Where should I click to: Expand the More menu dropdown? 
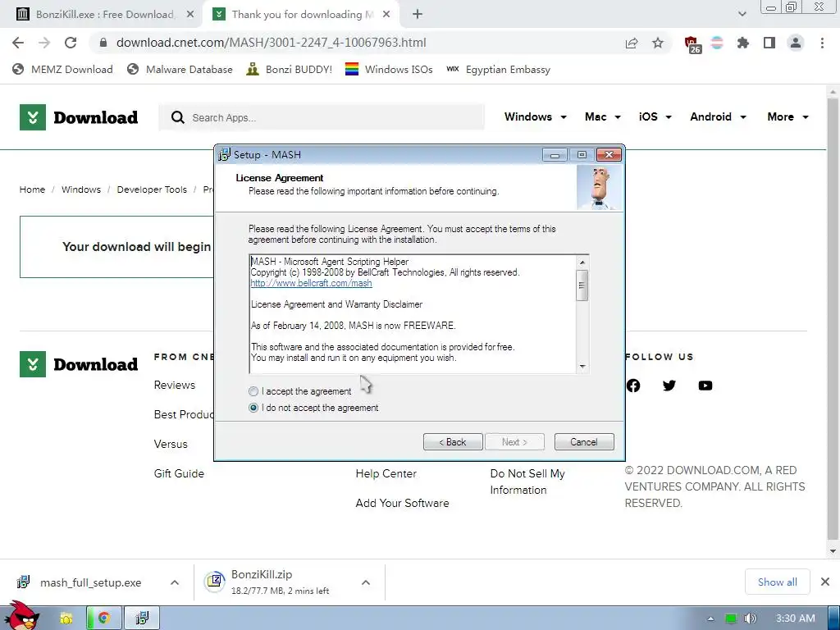click(787, 116)
